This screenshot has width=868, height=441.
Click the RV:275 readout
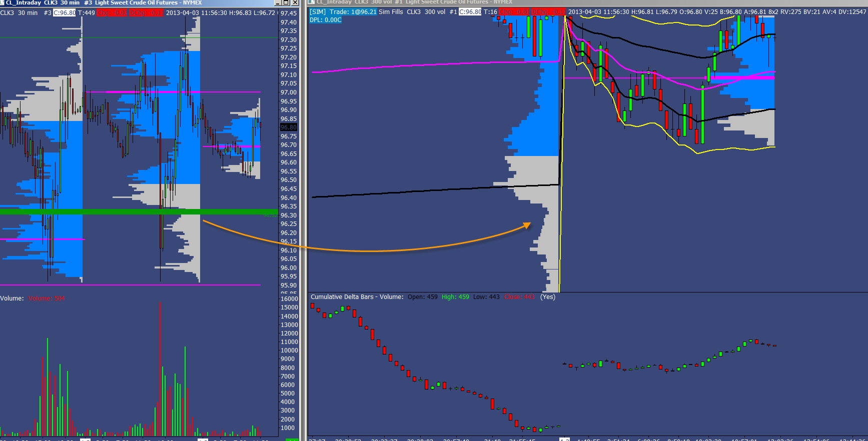(790, 12)
